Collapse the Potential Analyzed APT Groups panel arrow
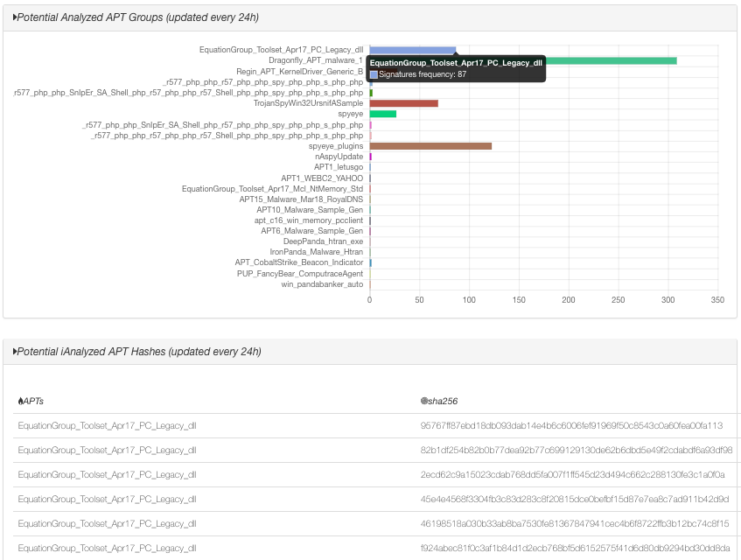 coord(15,17)
